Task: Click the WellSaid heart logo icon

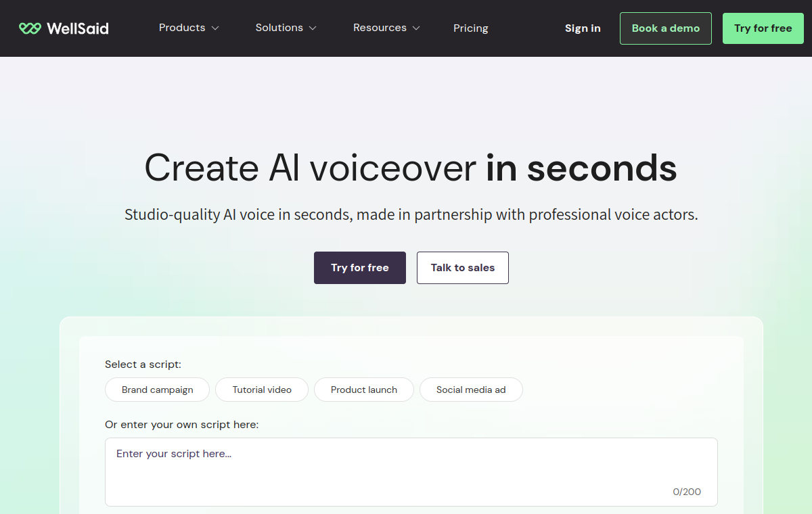Action: click(30, 28)
